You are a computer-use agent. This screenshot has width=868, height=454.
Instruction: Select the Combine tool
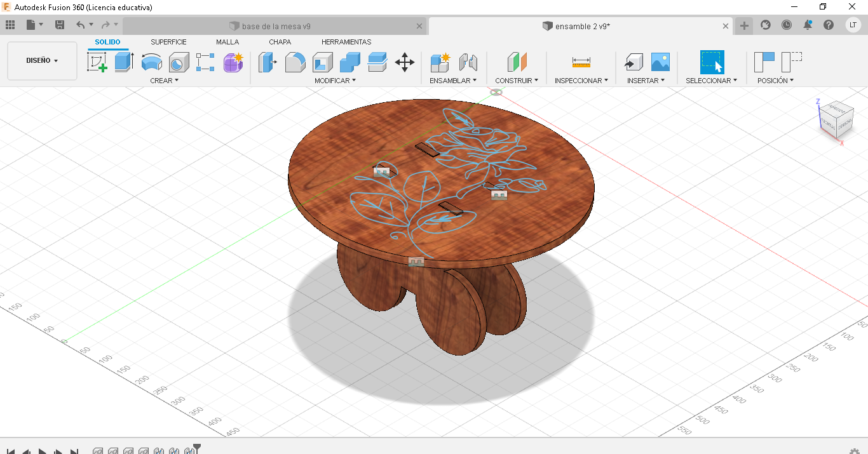pyautogui.click(x=350, y=62)
